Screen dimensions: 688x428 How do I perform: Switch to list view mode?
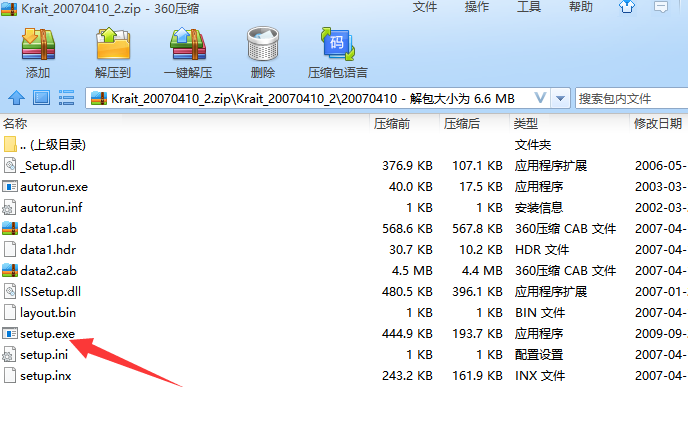67,98
